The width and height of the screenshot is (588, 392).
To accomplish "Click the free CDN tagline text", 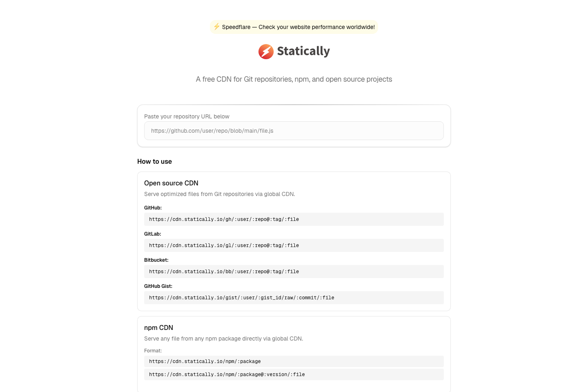I will point(294,79).
